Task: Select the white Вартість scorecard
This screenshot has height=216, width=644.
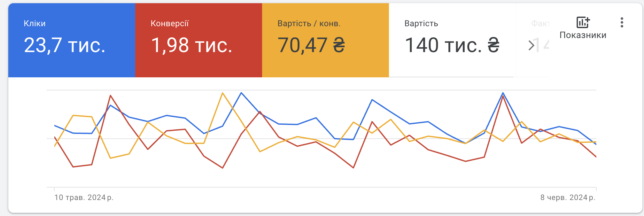Action: pyautogui.click(x=452, y=40)
